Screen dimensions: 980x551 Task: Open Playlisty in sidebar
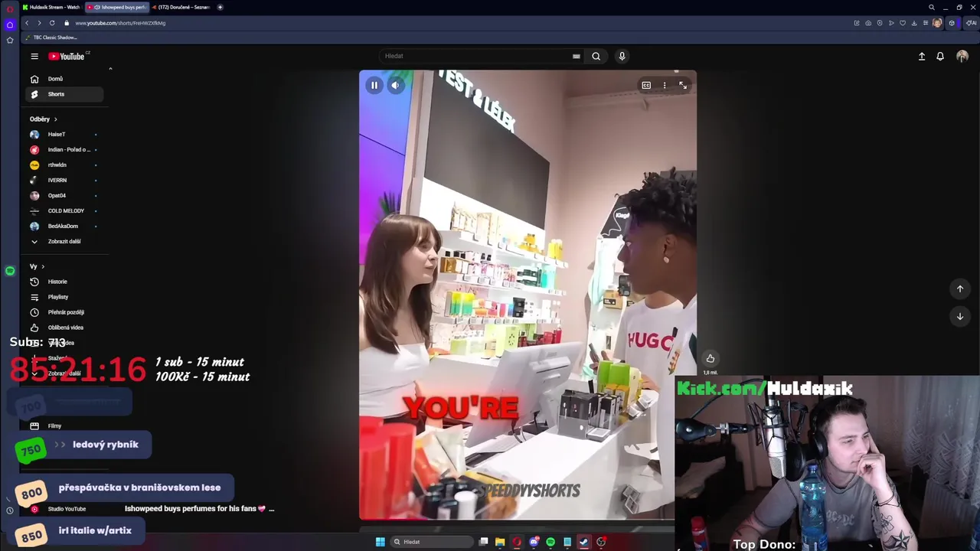64,297
